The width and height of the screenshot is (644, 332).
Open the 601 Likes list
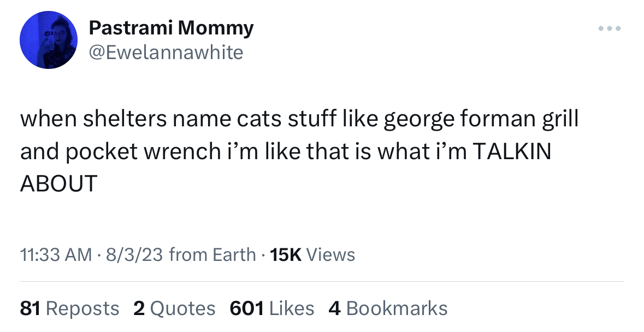(x=272, y=308)
